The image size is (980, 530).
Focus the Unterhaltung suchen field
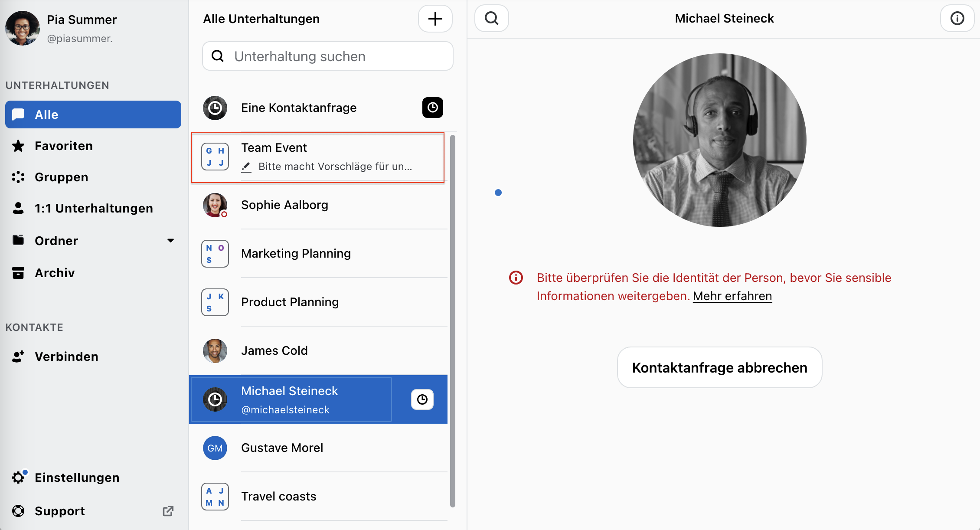(328, 56)
